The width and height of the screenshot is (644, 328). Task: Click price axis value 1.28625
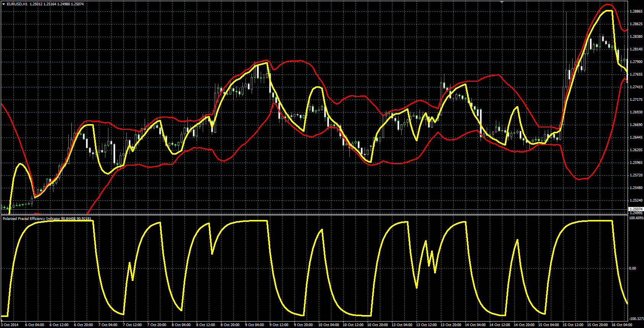pos(636,24)
